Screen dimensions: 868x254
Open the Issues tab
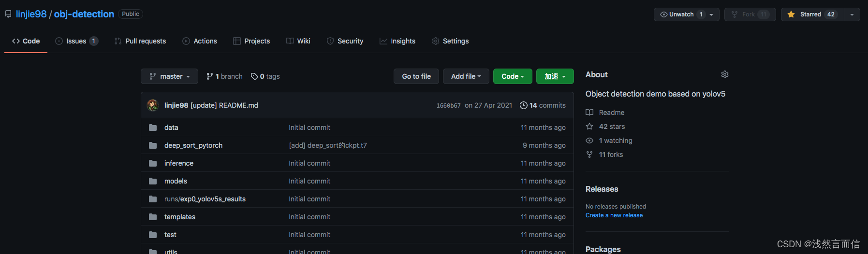point(77,41)
